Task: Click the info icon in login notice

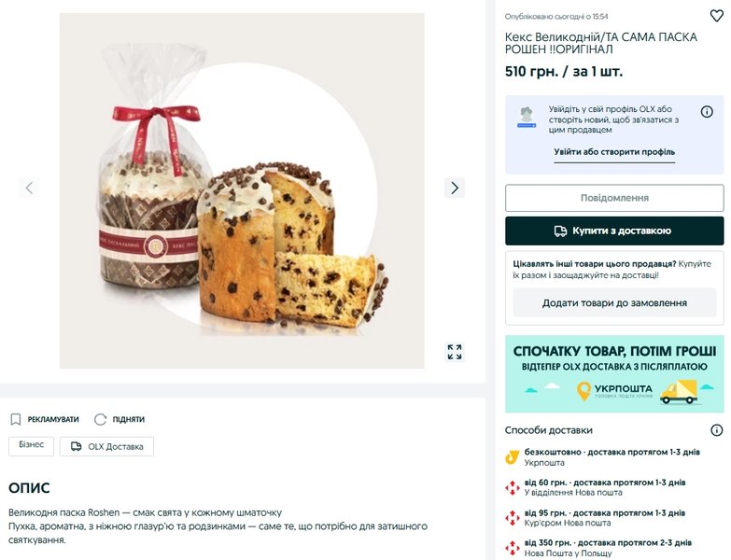Action: tap(707, 112)
